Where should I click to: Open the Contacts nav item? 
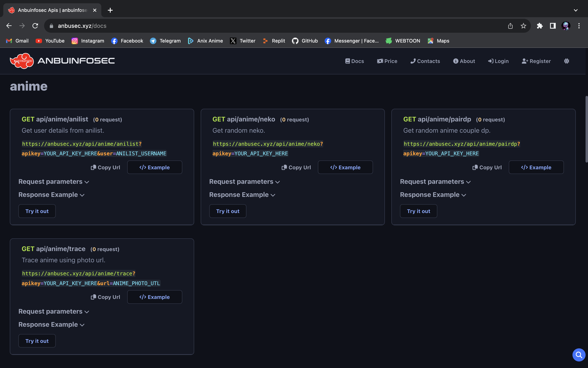click(x=425, y=61)
